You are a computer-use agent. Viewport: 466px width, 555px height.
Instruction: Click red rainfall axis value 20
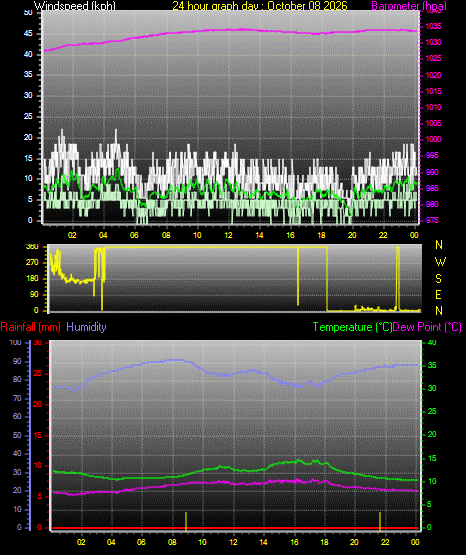click(38, 404)
